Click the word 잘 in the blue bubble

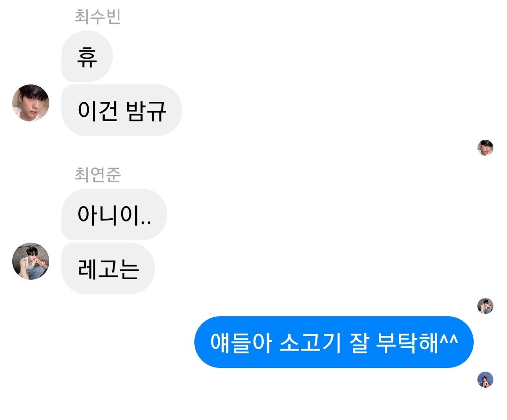click(359, 343)
